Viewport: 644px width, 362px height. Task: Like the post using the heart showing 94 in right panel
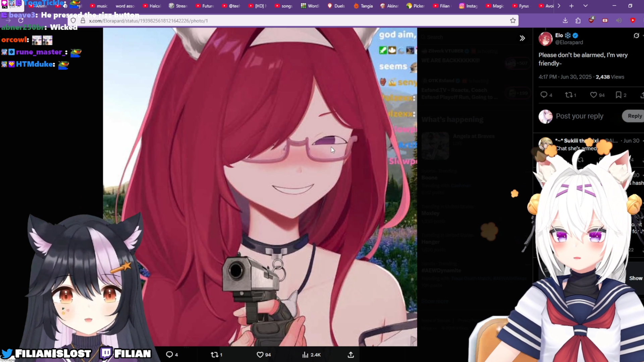click(597, 95)
